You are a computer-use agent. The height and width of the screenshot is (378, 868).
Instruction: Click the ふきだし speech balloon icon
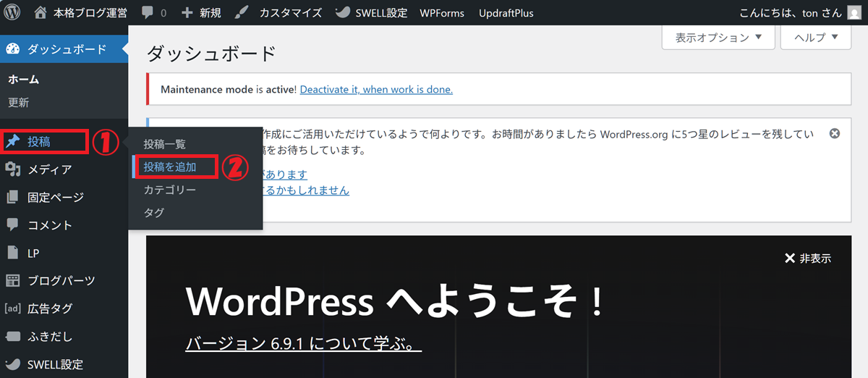coord(12,337)
